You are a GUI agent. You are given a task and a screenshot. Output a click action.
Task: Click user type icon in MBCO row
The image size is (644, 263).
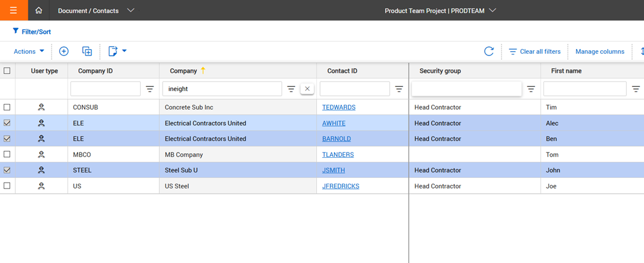tap(41, 155)
